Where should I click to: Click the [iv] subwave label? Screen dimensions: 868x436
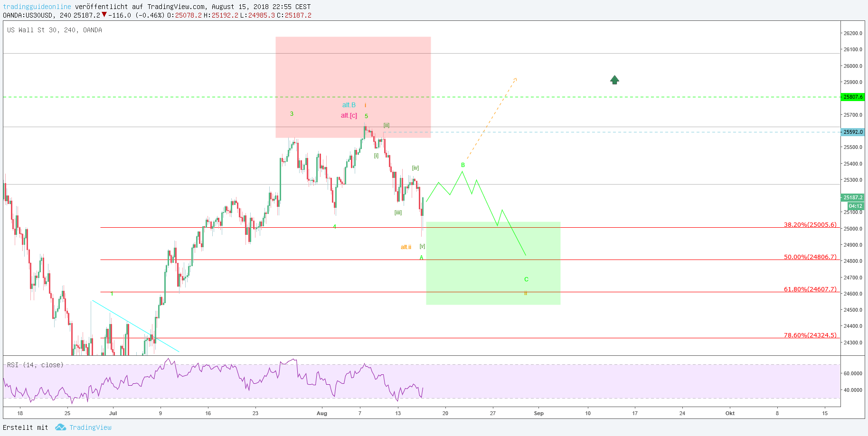(415, 168)
